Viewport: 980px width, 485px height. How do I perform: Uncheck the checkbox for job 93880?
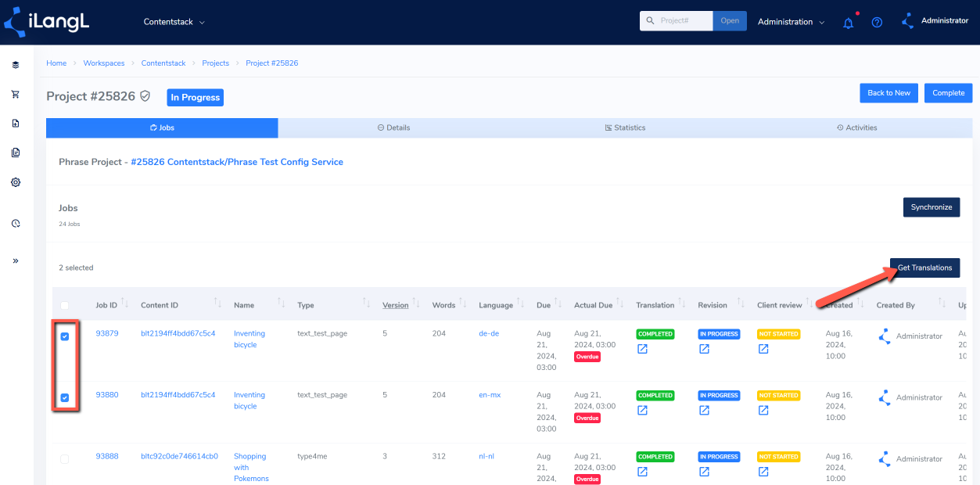tap(65, 397)
